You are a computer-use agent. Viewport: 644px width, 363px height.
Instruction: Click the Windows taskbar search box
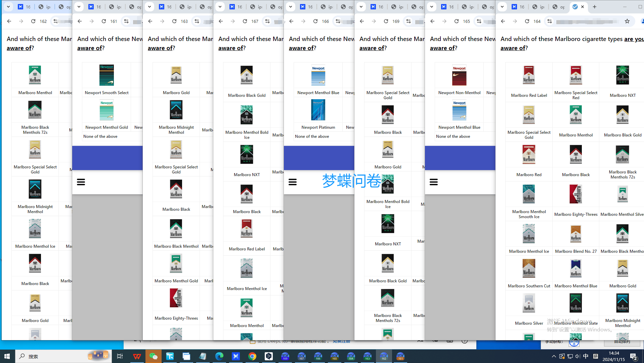[x=64, y=356]
